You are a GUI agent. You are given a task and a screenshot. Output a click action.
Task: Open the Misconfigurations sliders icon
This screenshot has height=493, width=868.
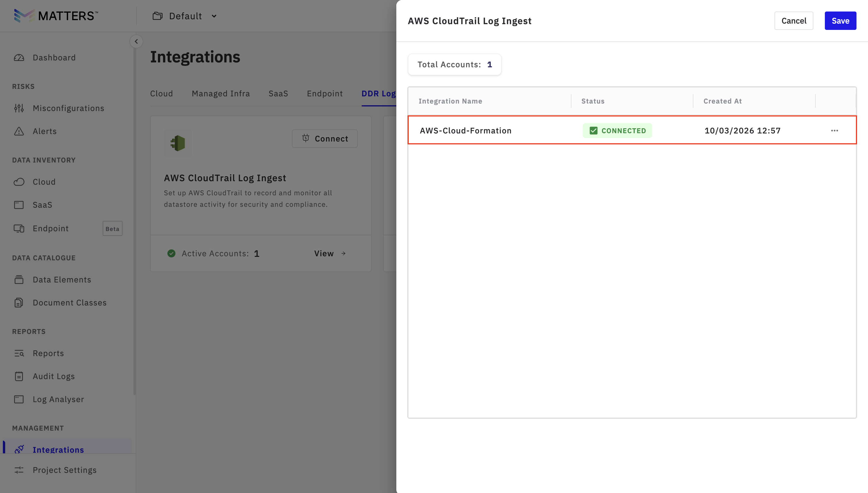click(19, 108)
